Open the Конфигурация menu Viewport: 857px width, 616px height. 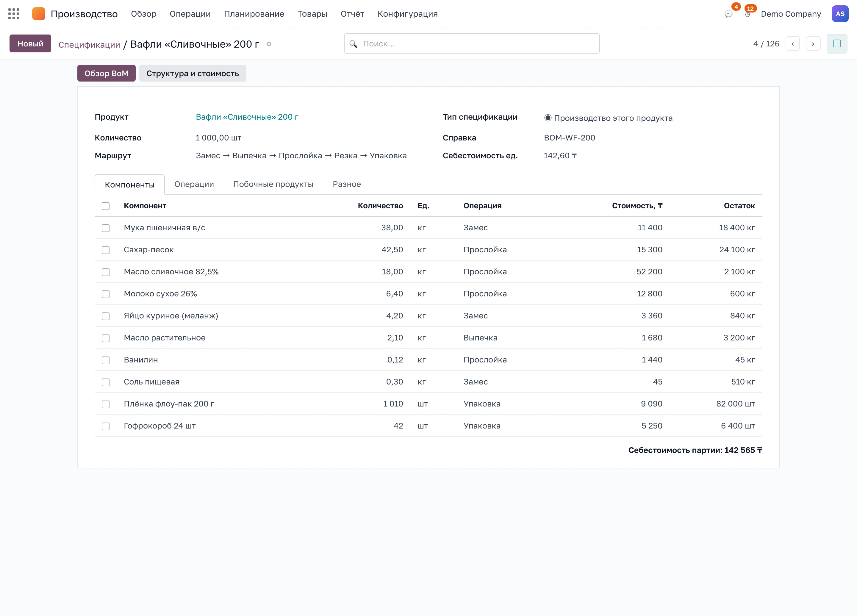407,14
